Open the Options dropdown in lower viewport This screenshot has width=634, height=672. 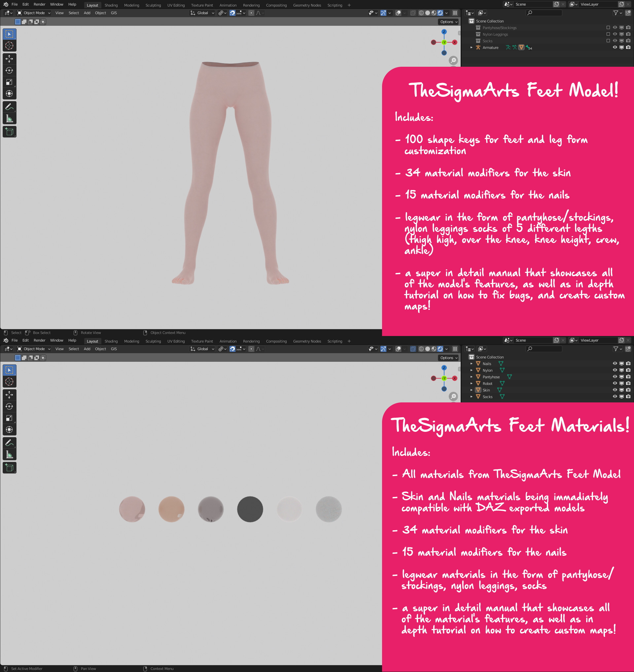(x=449, y=358)
